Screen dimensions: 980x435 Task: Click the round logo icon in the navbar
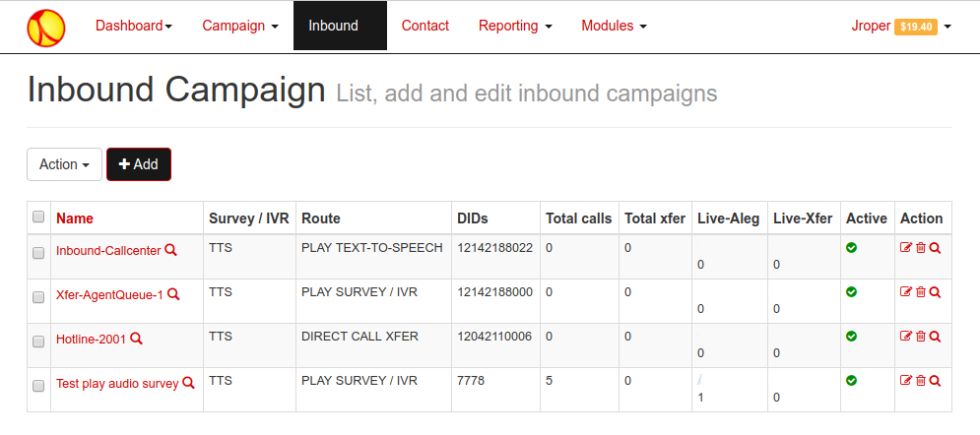(x=46, y=28)
